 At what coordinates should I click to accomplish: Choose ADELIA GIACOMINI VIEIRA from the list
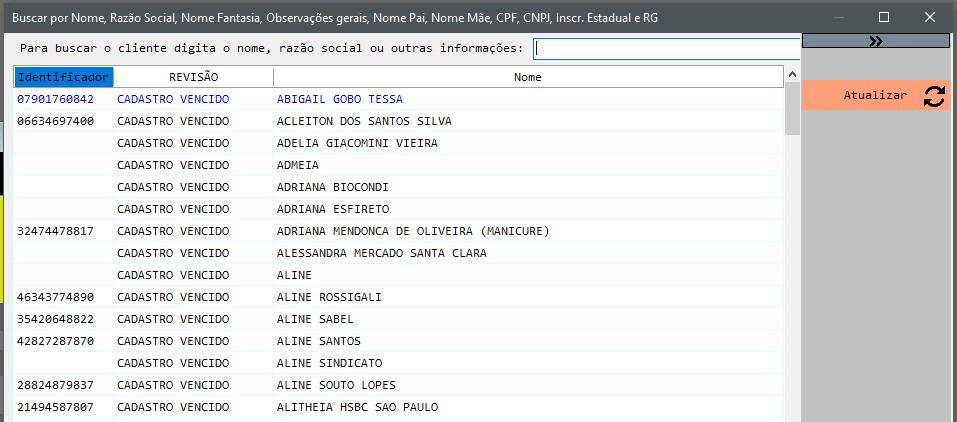356,143
